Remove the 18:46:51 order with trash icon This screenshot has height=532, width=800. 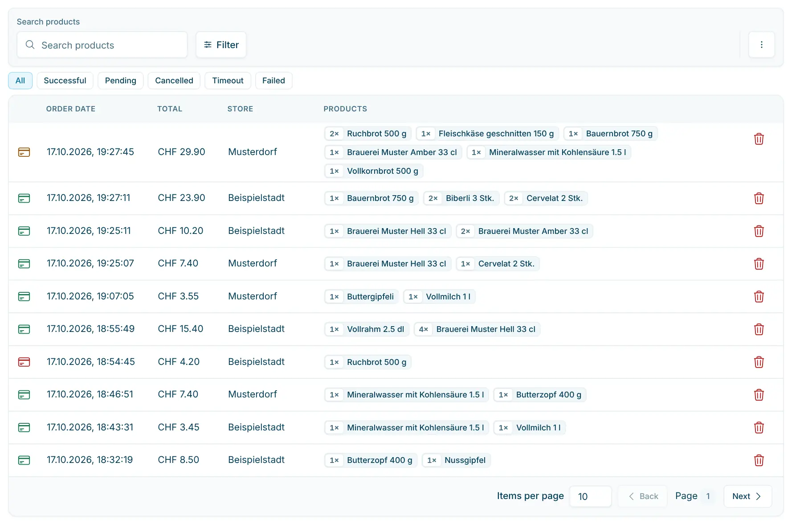(x=759, y=395)
